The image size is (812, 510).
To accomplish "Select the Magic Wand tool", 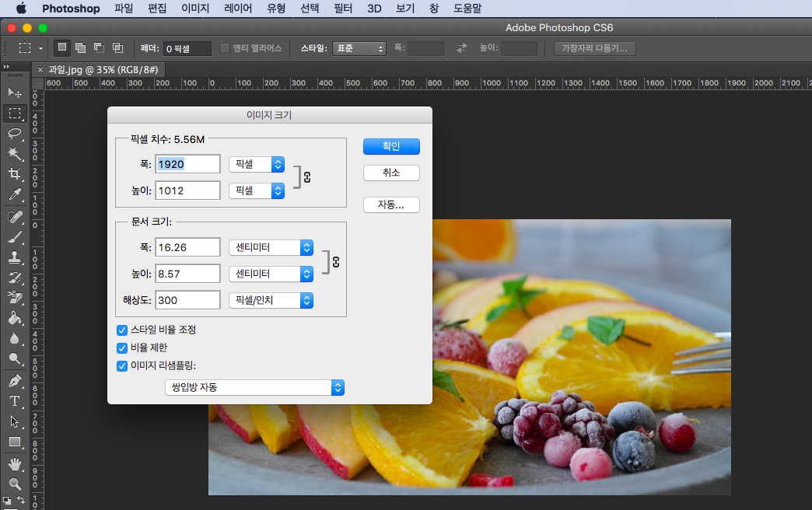I will click(x=15, y=154).
